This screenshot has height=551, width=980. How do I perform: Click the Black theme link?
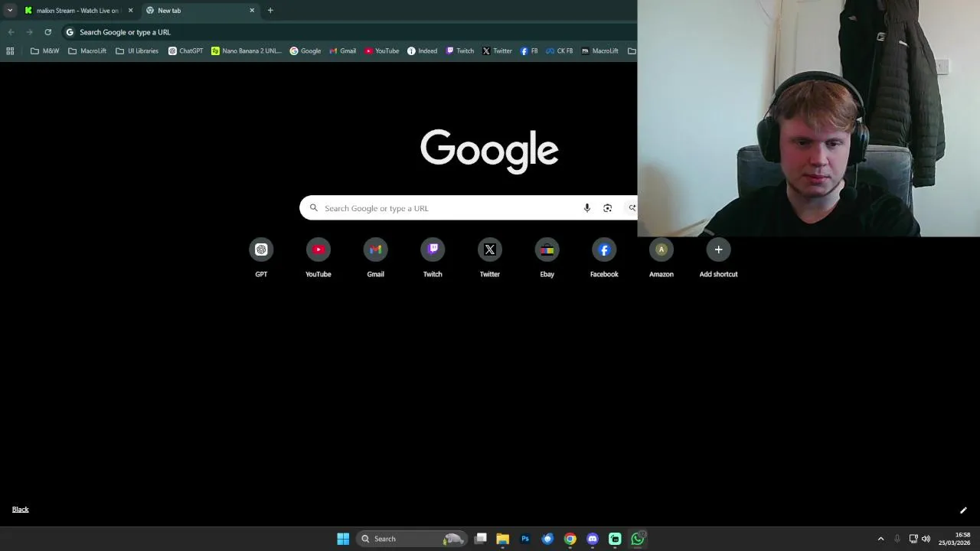click(x=21, y=510)
